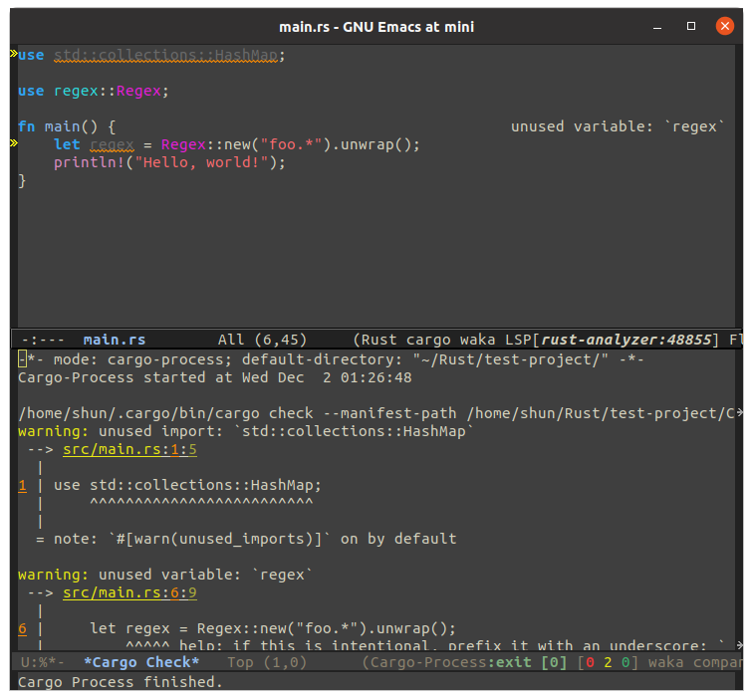This screenshot has width=753, height=700.
Task: Open the src/main.rs:6:9 warning link
Action: click(129, 592)
